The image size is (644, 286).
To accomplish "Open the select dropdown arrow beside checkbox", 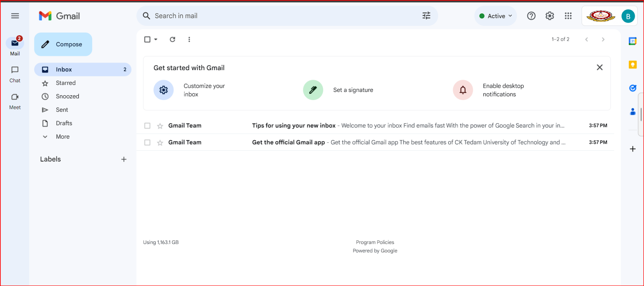I will pyautogui.click(x=156, y=39).
